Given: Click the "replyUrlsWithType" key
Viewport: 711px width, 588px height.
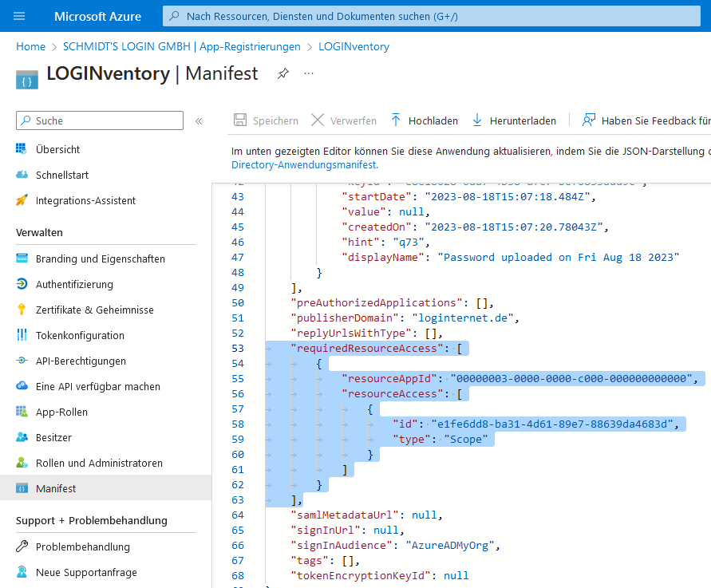Looking at the screenshot, I should 351,333.
